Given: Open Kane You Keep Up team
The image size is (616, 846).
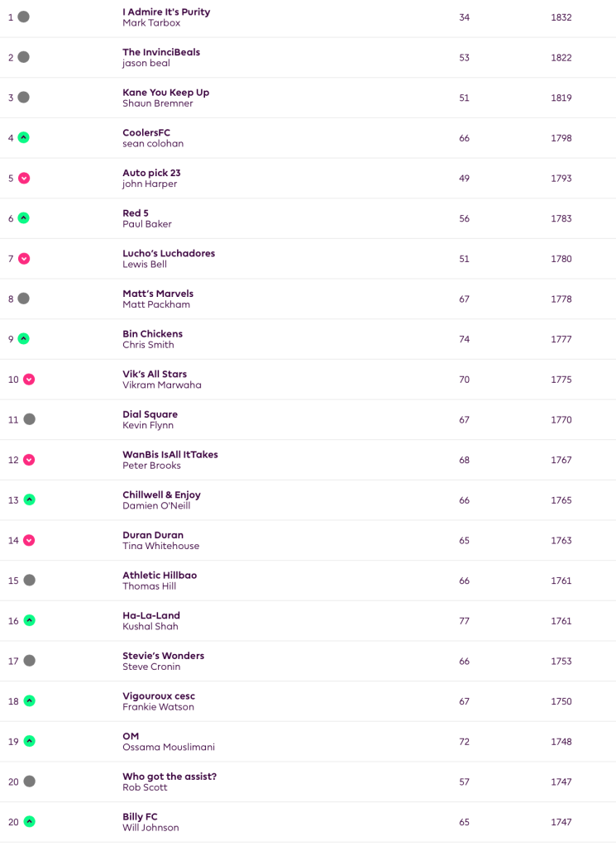Looking at the screenshot, I should pyautogui.click(x=165, y=93).
